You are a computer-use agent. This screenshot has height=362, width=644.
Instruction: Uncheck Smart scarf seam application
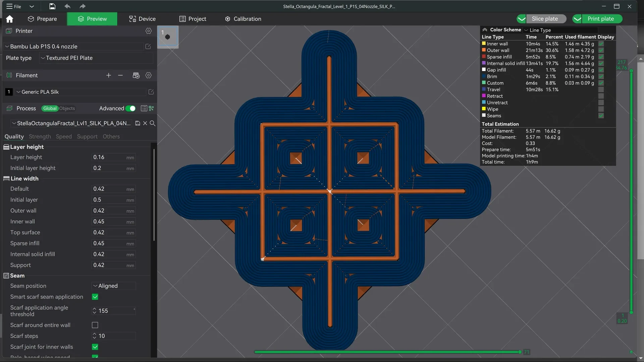tap(95, 297)
